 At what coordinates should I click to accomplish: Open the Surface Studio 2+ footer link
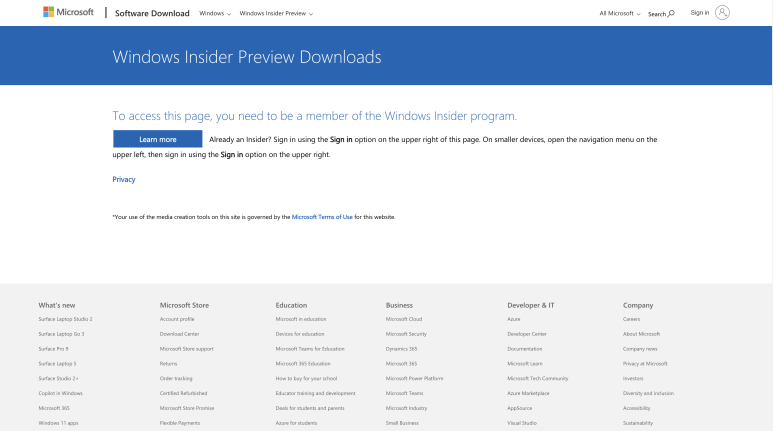58,378
